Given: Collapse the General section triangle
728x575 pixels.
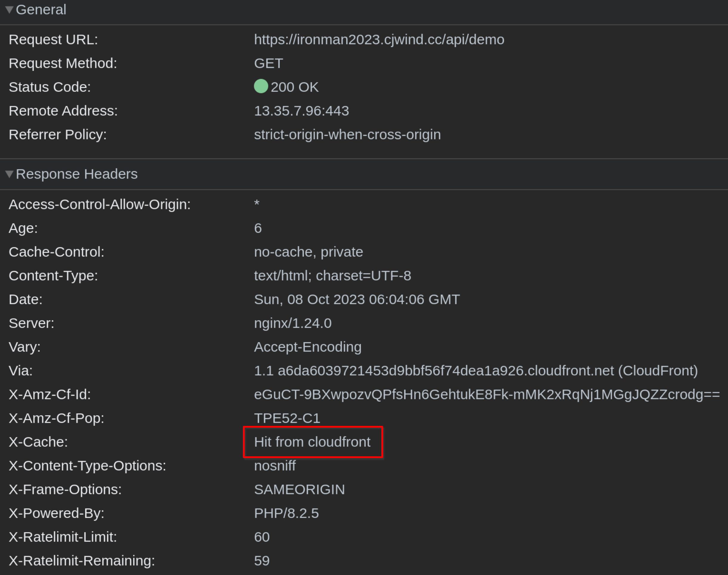Looking at the screenshot, I should [10, 10].
